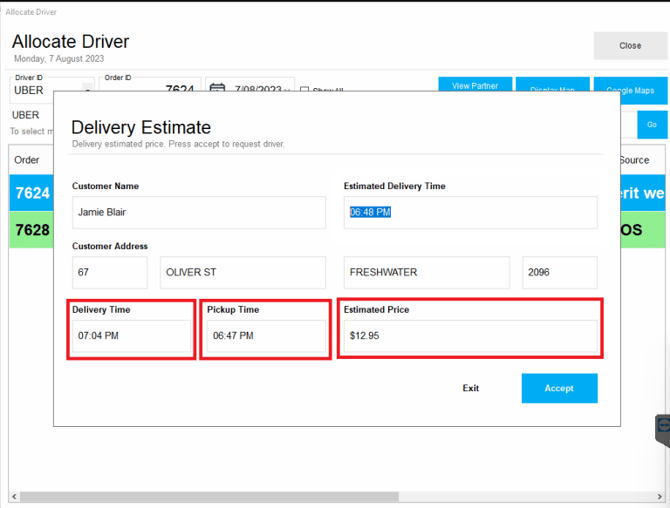
Task: Click the Google Maps button
Action: tap(630, 90)
